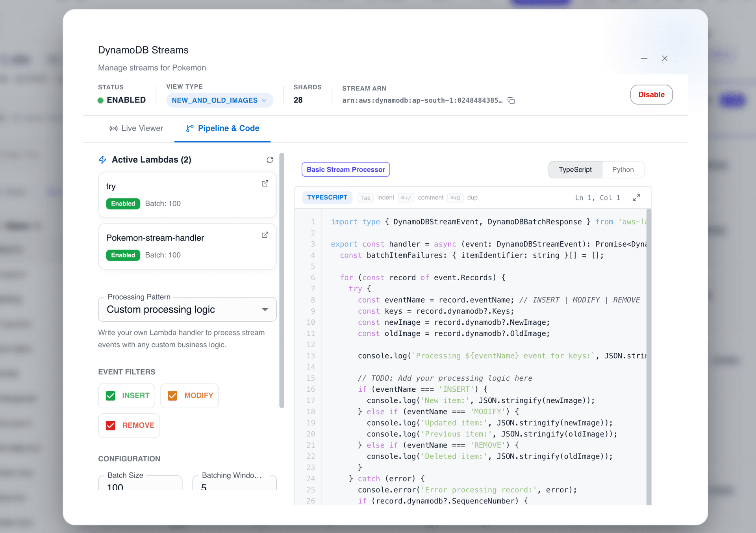This screenshot has width=756, height=533.
Task: Expand the code editor to fullscreen
Action: (x=636, y=198)
